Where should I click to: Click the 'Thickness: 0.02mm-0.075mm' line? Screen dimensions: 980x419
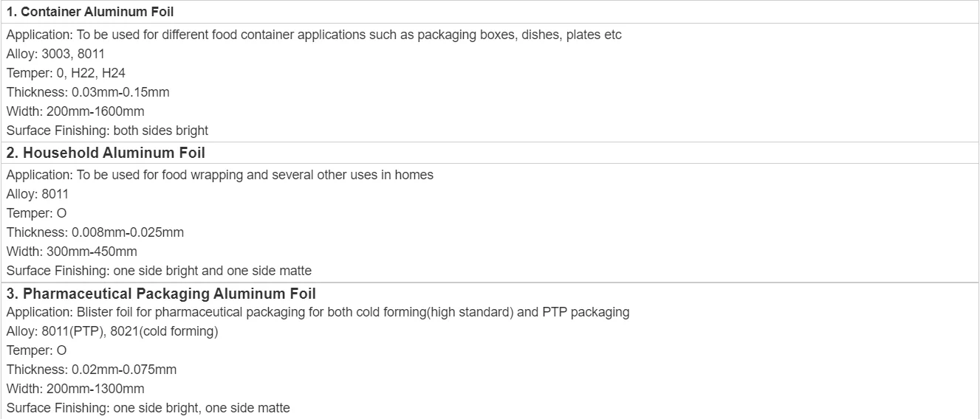tap(92, 370)
